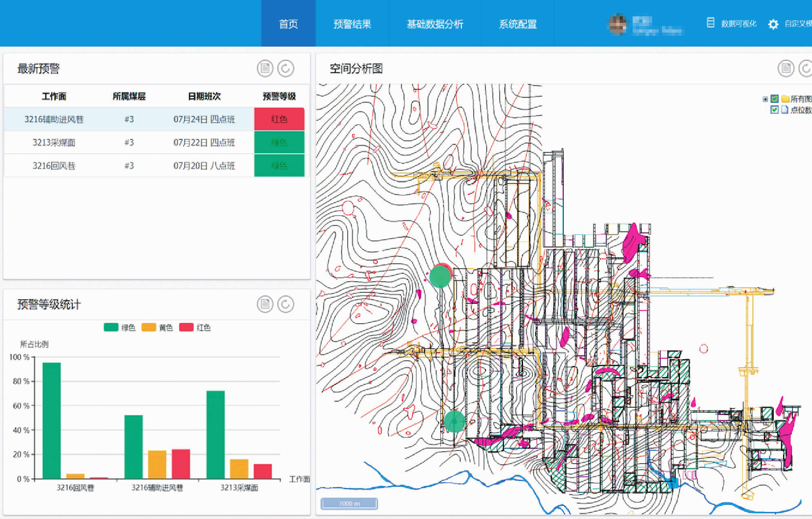Click the red legend swatch 红色
This screenshot has height=519, width=812.
(186, 327)
